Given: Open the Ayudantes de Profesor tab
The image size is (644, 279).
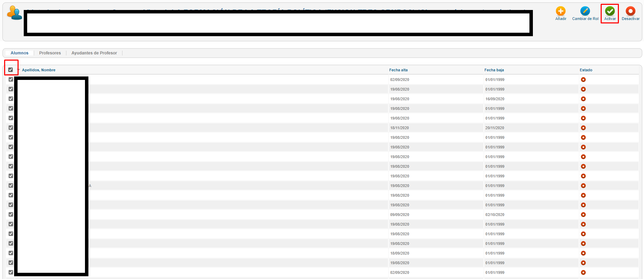Looking at the screenshot, I should coord(94,53).
